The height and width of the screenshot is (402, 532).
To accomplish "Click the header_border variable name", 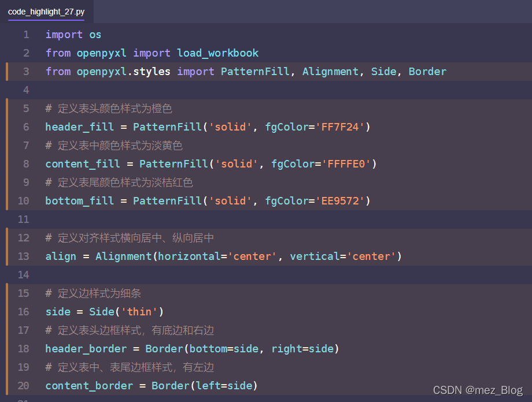I will [86, 349].
